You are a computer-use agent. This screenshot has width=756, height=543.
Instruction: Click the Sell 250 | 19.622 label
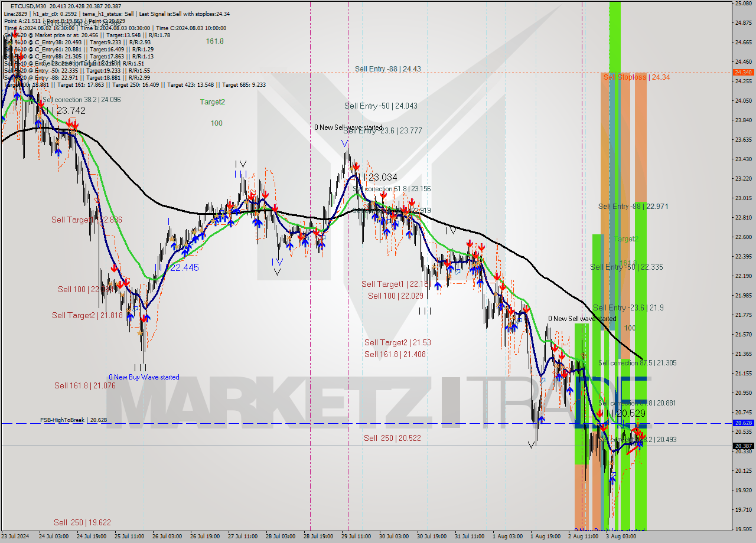point(82,522)
